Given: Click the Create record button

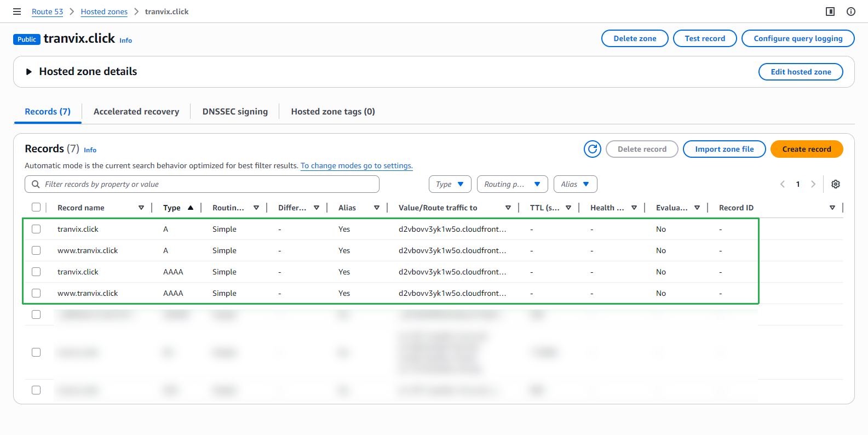Looking at the screenshot, I should coord(807,149).
